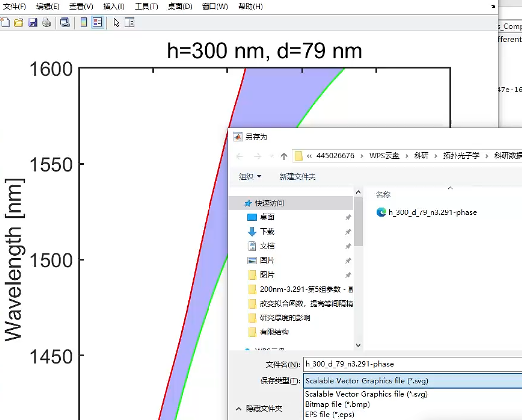Screen dimensions: 522x420
Task: Open the 帮助(H) menu
Action: point(251,6)
